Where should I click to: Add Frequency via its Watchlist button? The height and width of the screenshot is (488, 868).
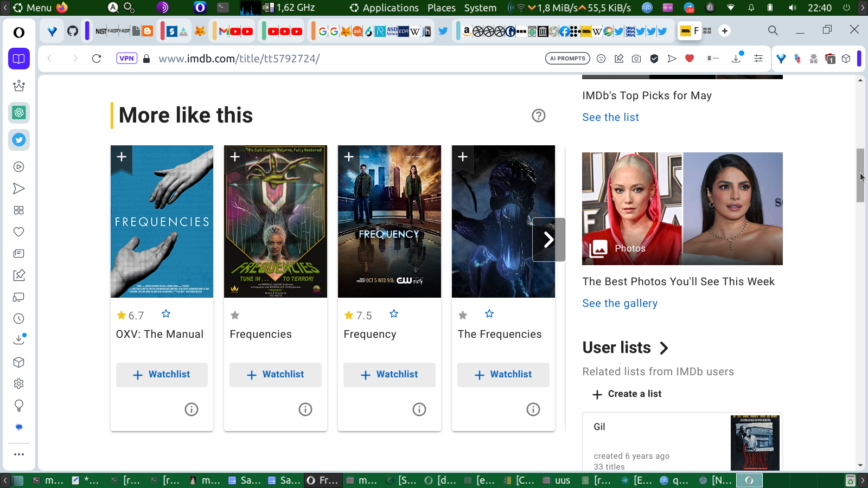[390, 375]
